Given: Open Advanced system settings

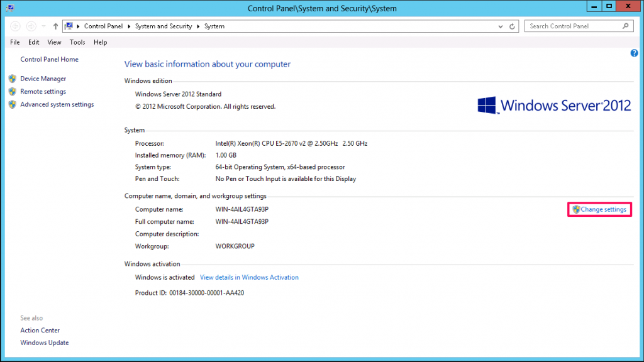Looking at the screenshot, I should 57,104.
